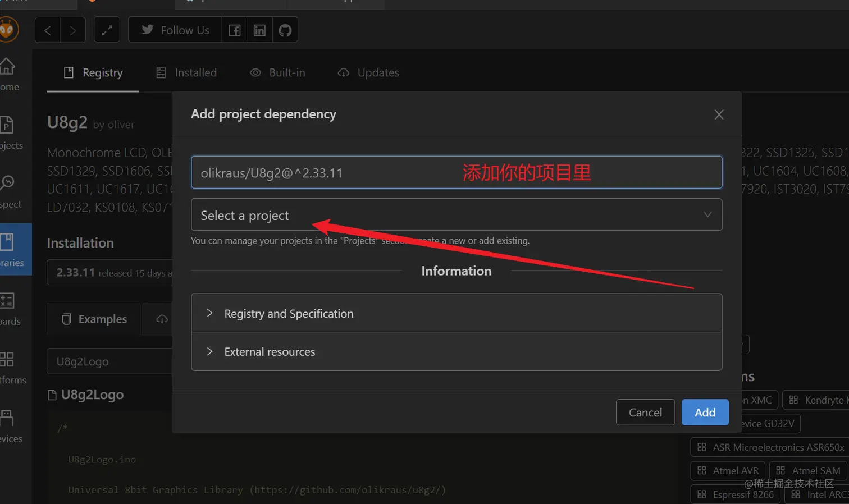Go to Home in the sidebar
849x504 pixels.
10,75
